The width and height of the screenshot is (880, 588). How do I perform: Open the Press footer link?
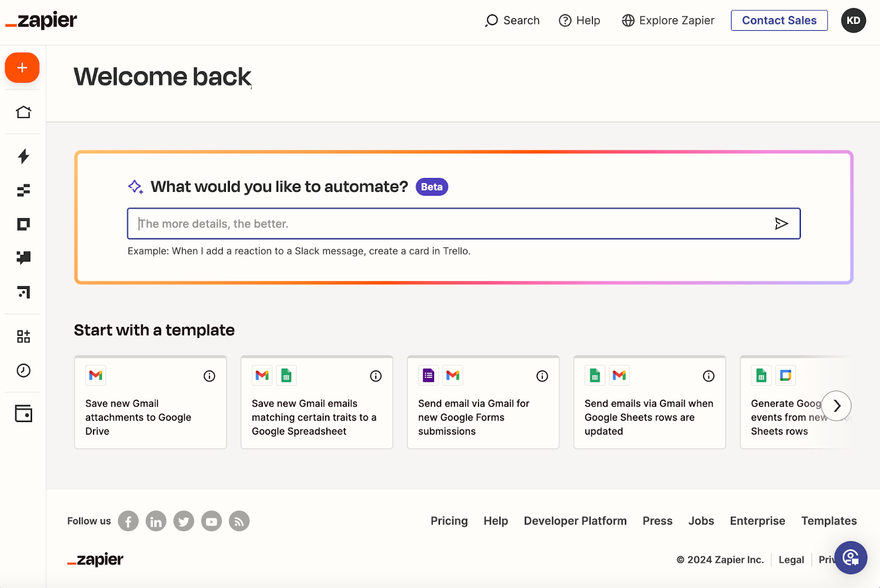657,521
